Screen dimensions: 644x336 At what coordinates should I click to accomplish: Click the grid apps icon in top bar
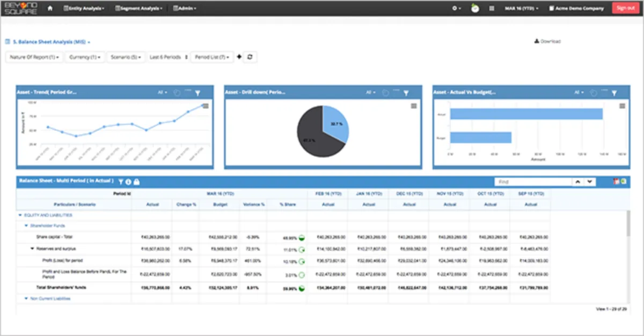(x=492, y=8)
